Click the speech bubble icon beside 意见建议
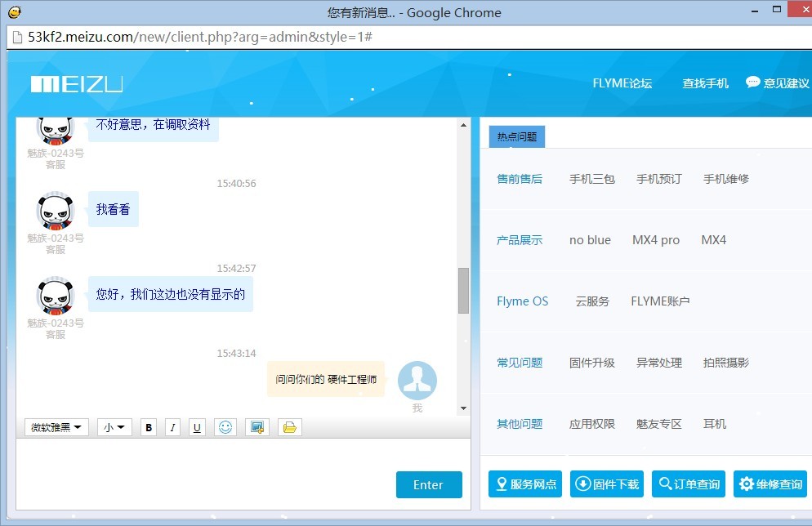This screenshot has height=526, width=812. [752, 82]
